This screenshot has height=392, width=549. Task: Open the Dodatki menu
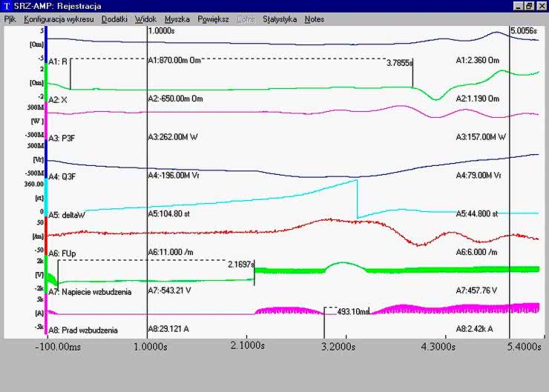[114, 19]
